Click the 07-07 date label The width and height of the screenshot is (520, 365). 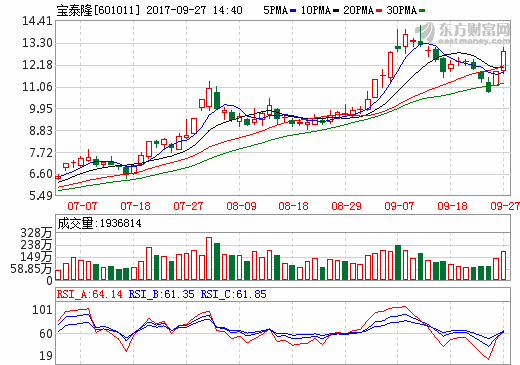tap(82, 206)
